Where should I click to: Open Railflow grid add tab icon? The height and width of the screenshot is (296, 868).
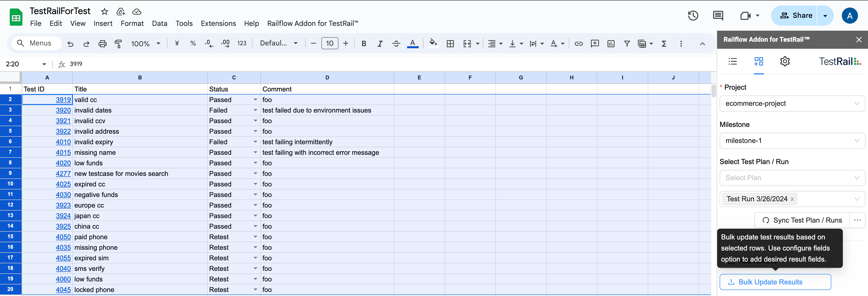(758, 61)
